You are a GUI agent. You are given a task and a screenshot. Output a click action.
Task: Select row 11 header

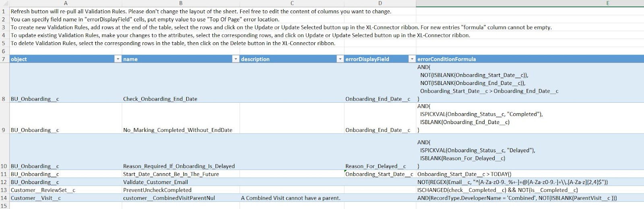tap(4, 174)
